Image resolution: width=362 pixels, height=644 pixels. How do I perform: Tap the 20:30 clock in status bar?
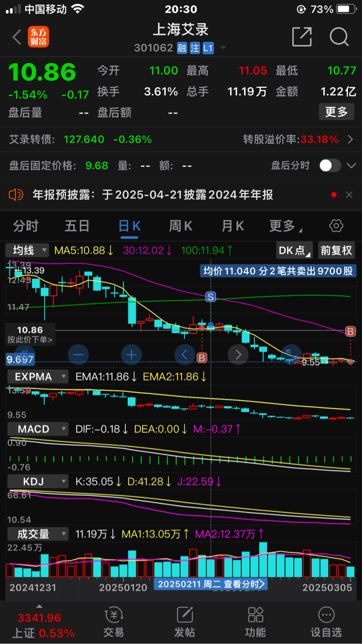(181, 9)
